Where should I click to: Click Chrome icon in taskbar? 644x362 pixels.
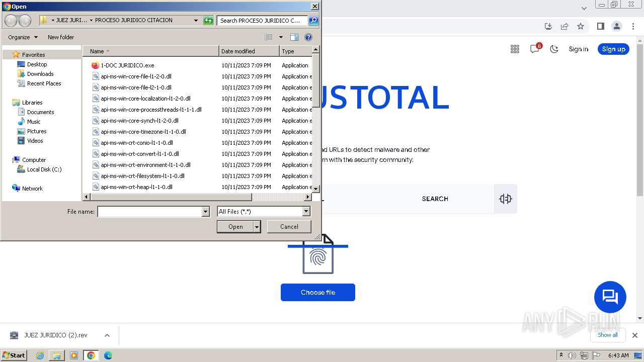91,355
